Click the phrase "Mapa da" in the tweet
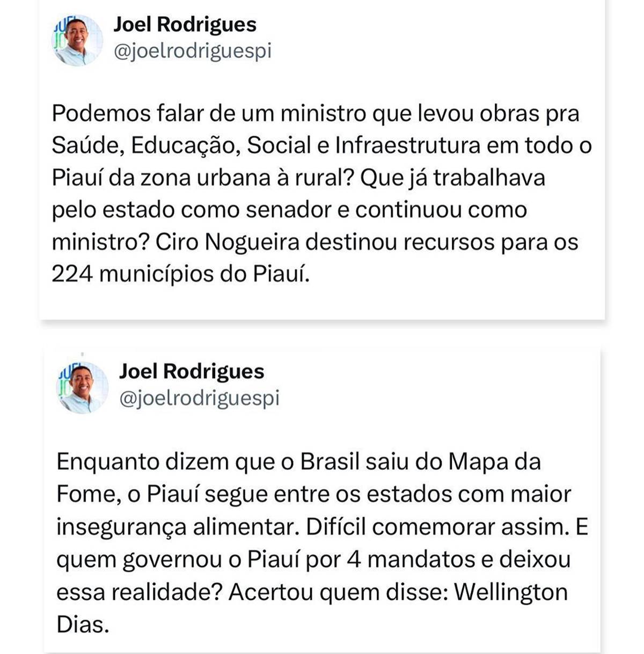This screenshot has width=644, height=654. pyautogui.click(x=494, y=462)
